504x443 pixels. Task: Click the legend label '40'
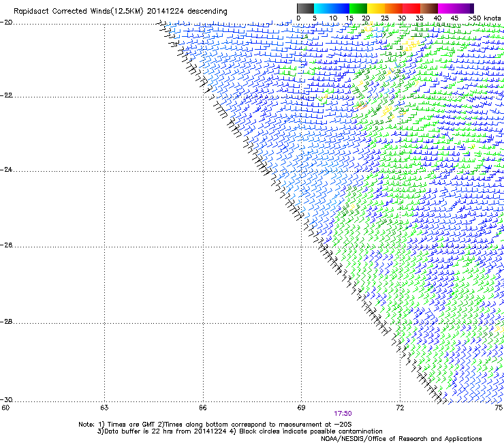coord(437,18)
